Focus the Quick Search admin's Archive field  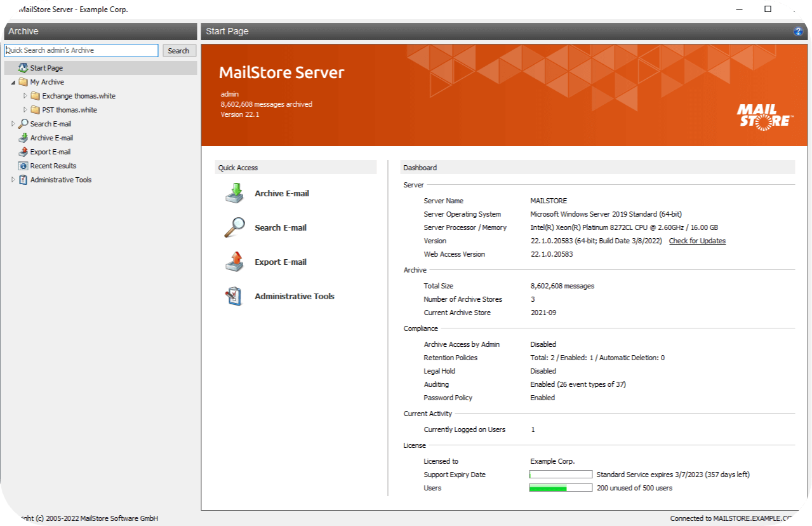[x=81, y=50]
